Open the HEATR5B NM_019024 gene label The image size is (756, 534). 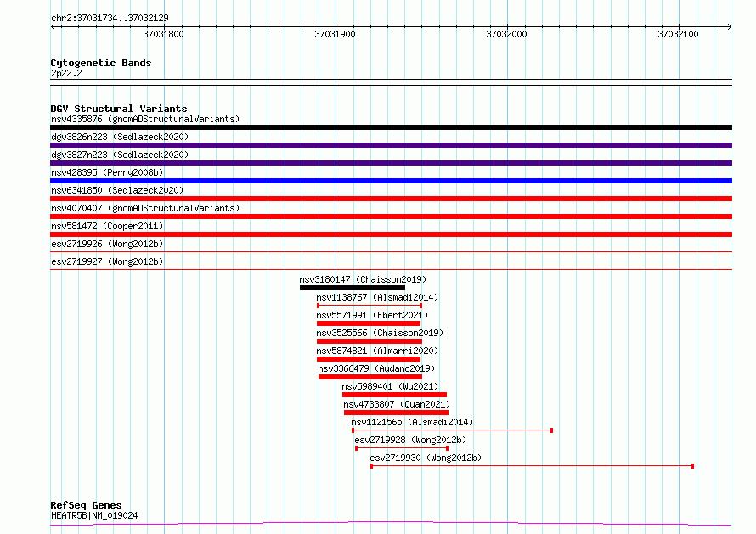(x=94, y=515)
